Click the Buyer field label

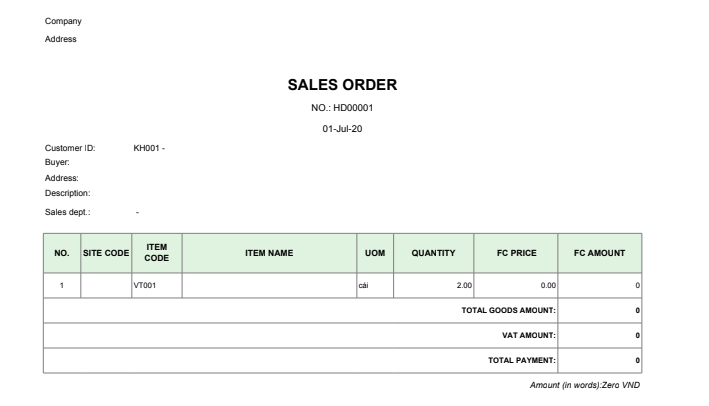pyautogui.click(x=57, y=162)
